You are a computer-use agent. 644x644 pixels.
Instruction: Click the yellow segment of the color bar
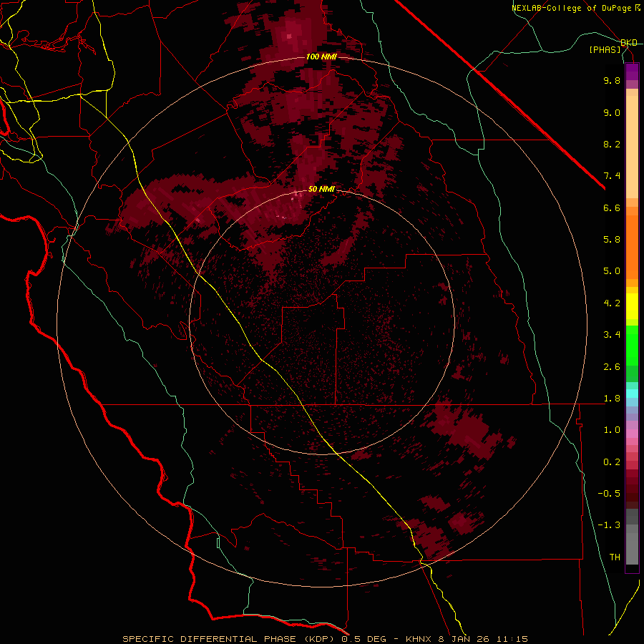pyautogui.click(x=632, y=306)
